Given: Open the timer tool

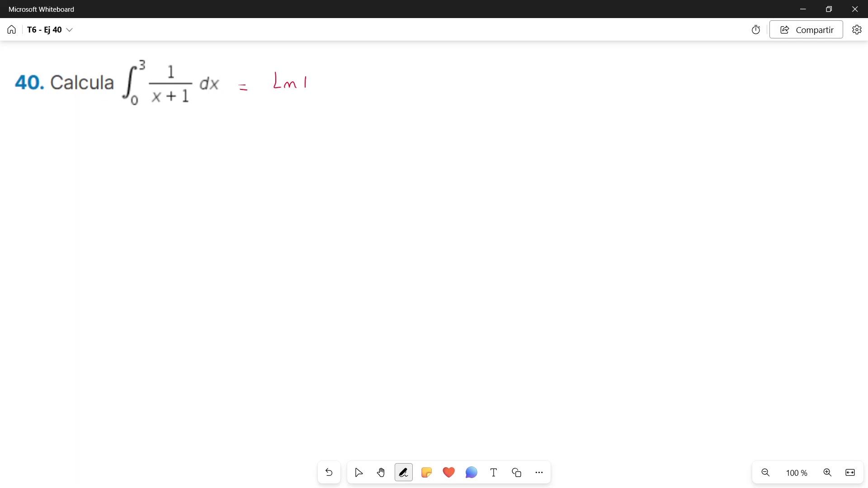Looking at the screenshot, I should 756,30.
